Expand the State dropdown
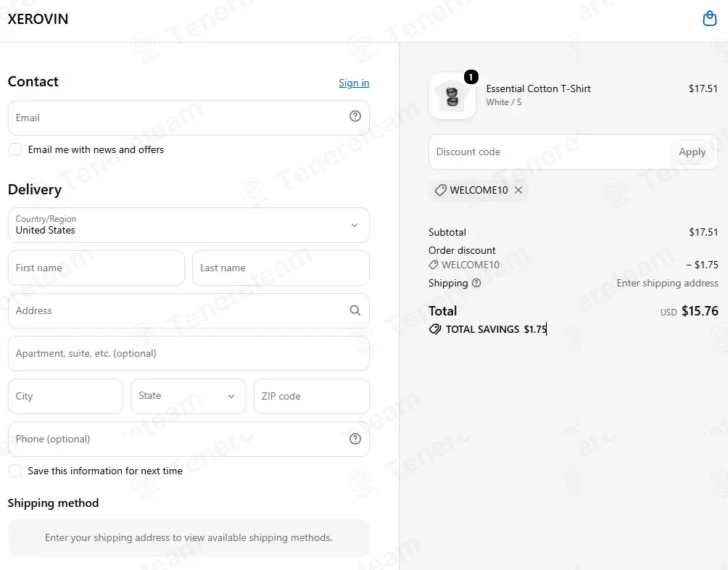This screenshot has height=570, width=728. (188, 396)
